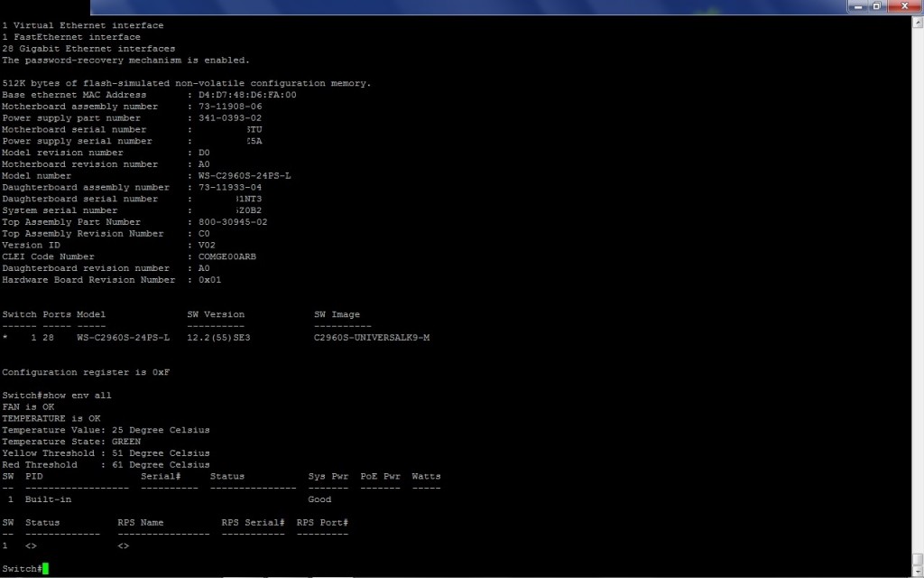Viewport: 924px width, 578px height.
Task: Click the "PID" column header
Action: pos(33,477)
